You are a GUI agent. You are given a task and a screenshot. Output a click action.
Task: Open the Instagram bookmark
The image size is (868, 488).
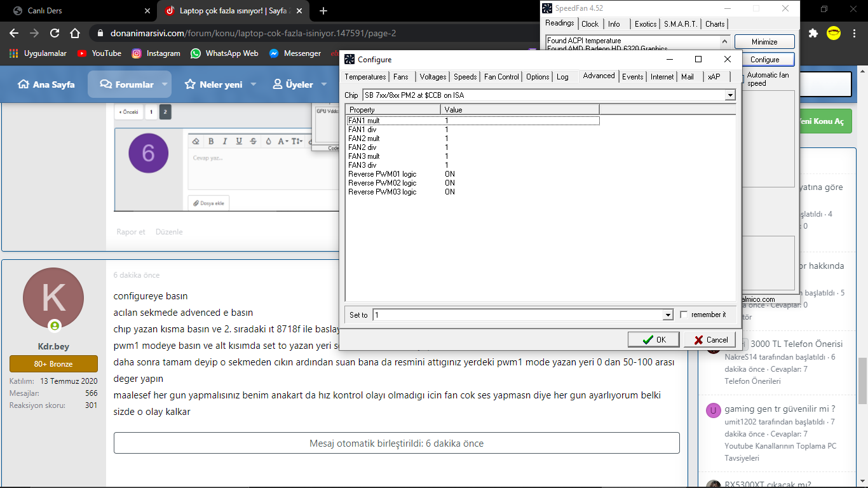tap(156, 53)
